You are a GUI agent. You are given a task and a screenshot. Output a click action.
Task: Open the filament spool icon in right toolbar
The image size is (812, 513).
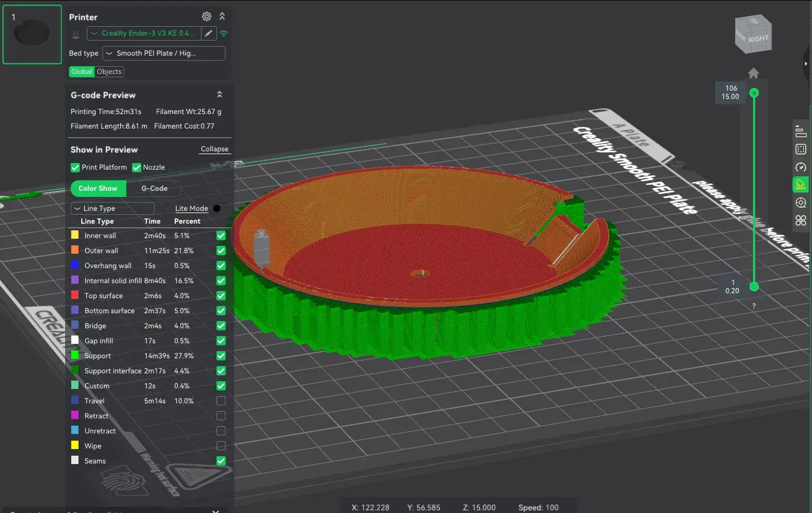click(801, 203)
